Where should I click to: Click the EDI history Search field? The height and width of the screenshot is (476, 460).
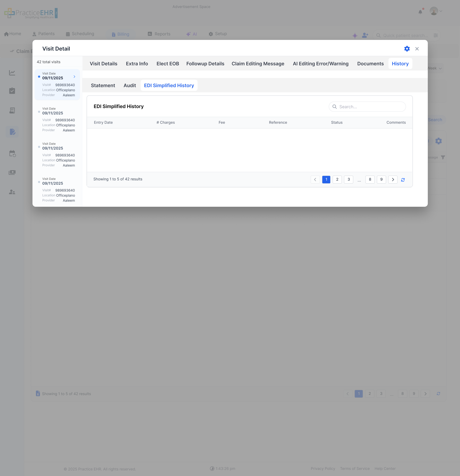tap(371, 107)
